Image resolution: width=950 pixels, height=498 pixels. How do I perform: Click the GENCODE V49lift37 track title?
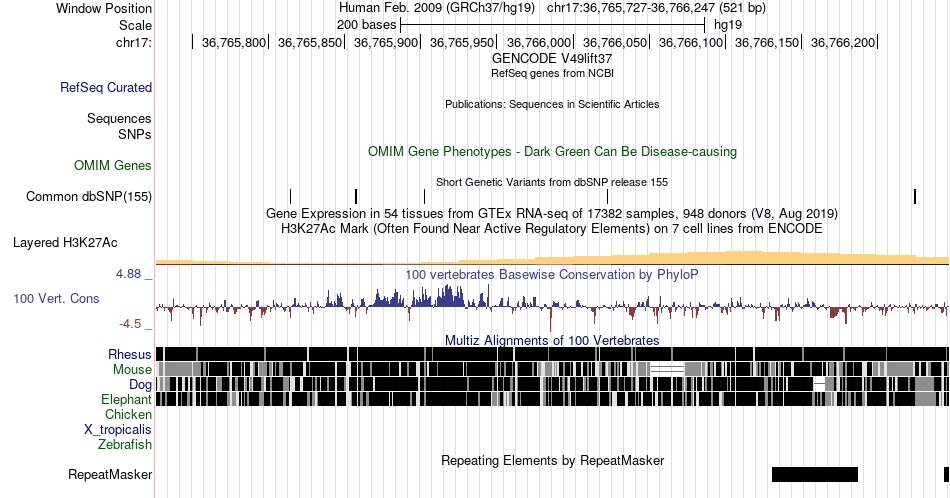(552, 59)
